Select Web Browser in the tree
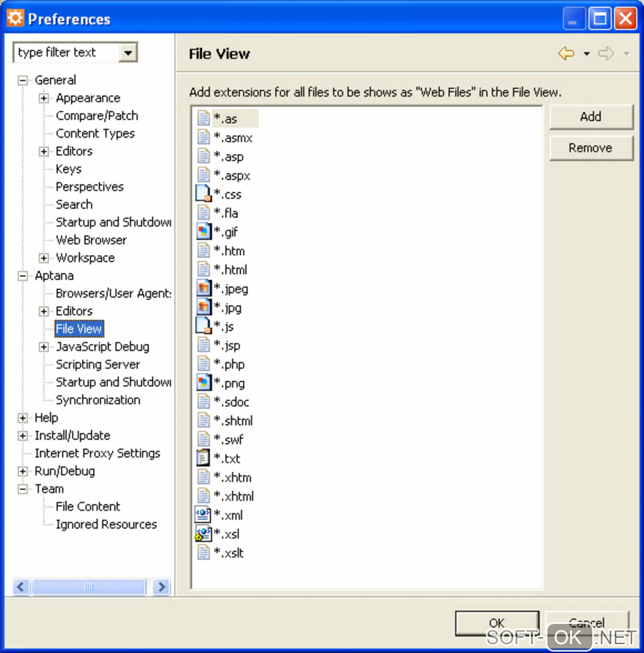The image size is (644, 653). (x=91, y=240)
